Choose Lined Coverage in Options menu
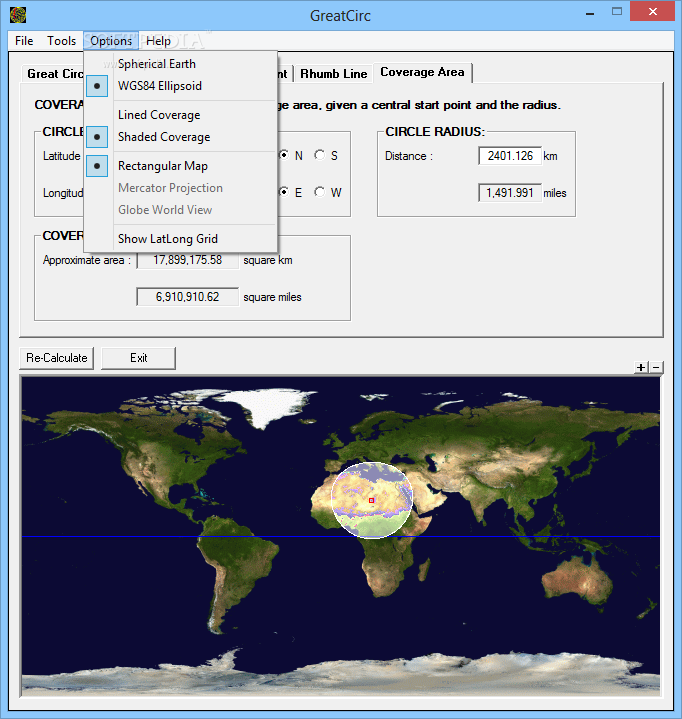 click(x=181, y=115)
